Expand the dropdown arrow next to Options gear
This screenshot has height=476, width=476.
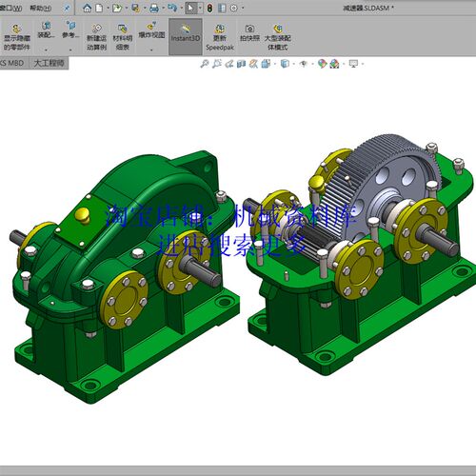(243, 8)
